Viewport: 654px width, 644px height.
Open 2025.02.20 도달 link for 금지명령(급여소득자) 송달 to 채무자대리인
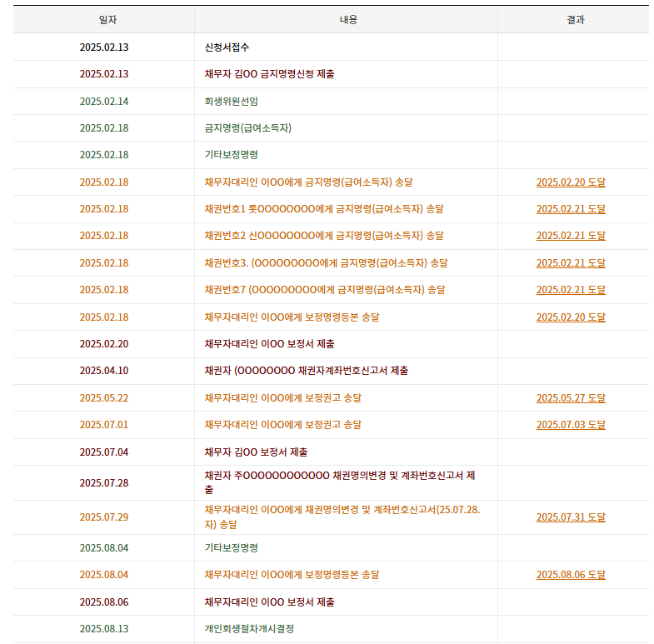[x=571, y=182]
